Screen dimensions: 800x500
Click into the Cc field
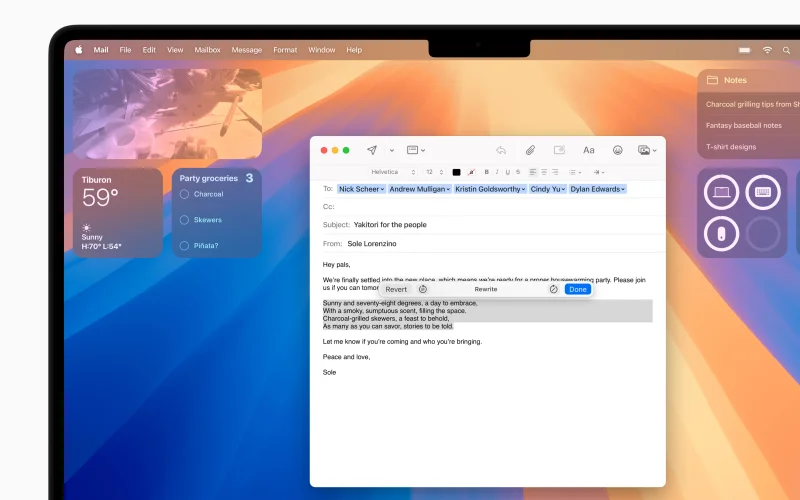pyautogui.click(x=493, y=207)
